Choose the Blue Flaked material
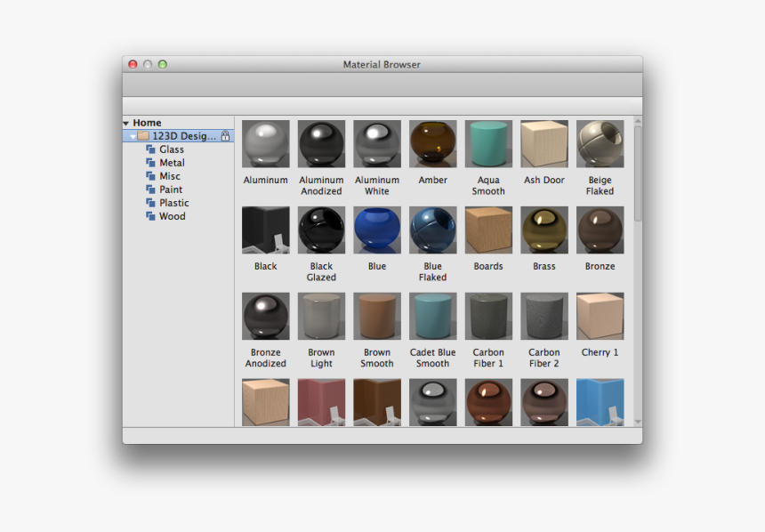765x532 pixels. click(x=432, y=229)
